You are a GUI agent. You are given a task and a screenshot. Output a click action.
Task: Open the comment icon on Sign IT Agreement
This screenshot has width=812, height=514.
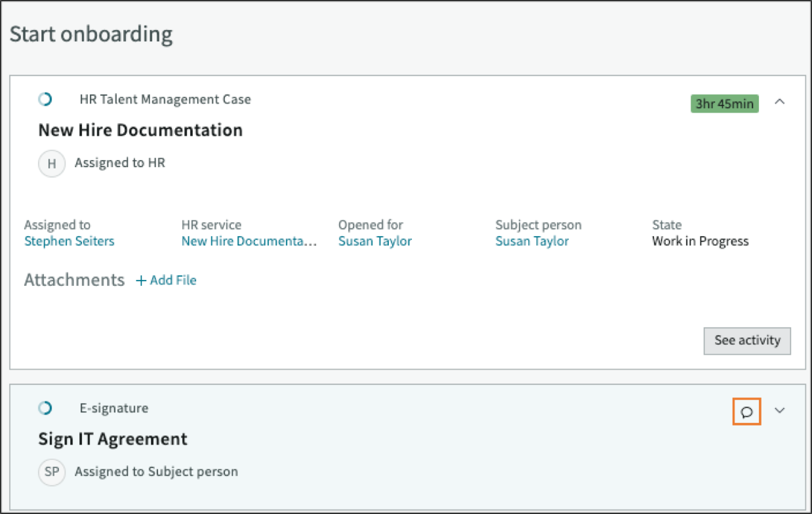(x=746, y=412)
